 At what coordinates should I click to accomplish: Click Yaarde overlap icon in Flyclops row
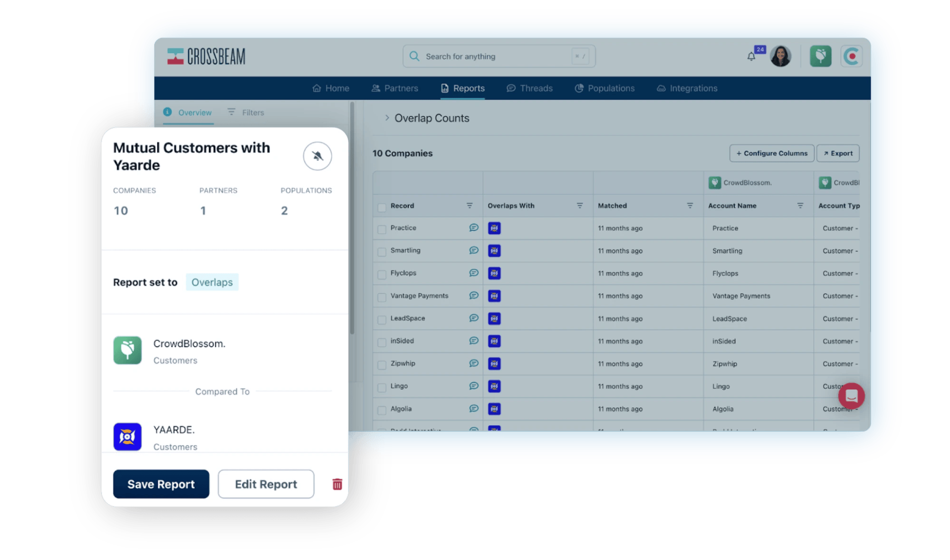(x=494, y=273)
